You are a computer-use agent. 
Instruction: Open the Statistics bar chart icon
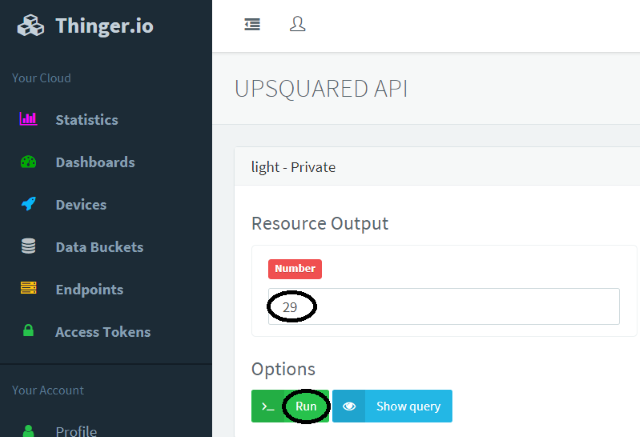click(29, 119)
